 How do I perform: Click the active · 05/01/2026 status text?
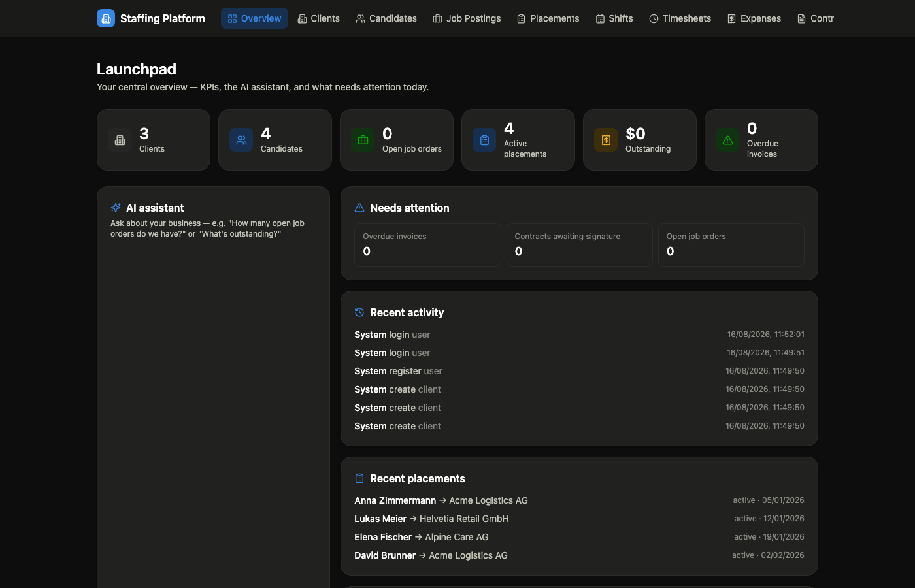(769, 500)
